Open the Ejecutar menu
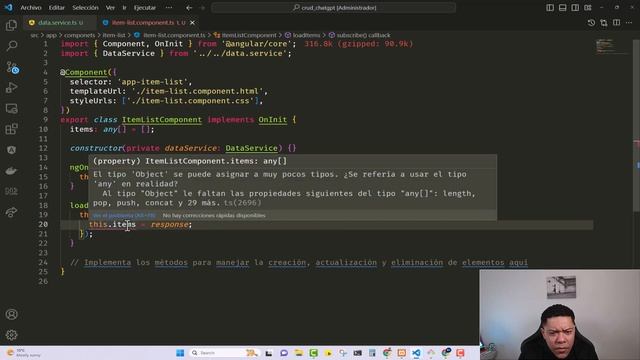The height and width of the screenshot is (360, 640). point(145,7)
